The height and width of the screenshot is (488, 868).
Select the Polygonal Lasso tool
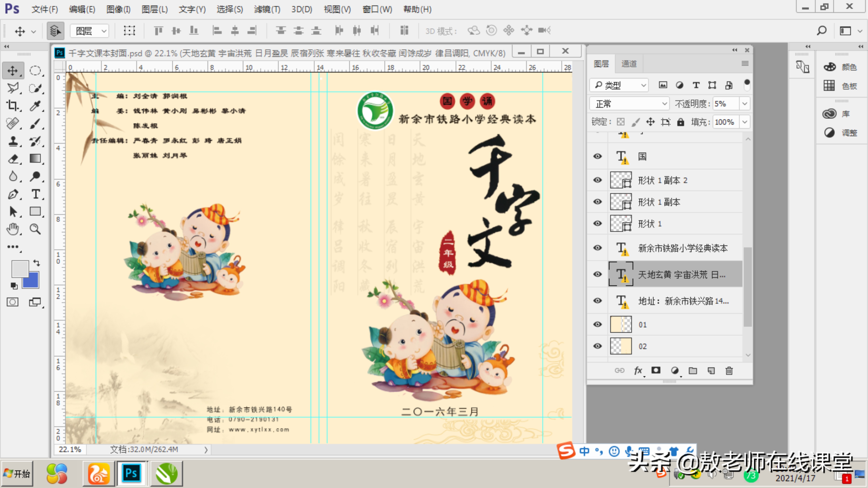pyautogui.click(x=13, y=88)
